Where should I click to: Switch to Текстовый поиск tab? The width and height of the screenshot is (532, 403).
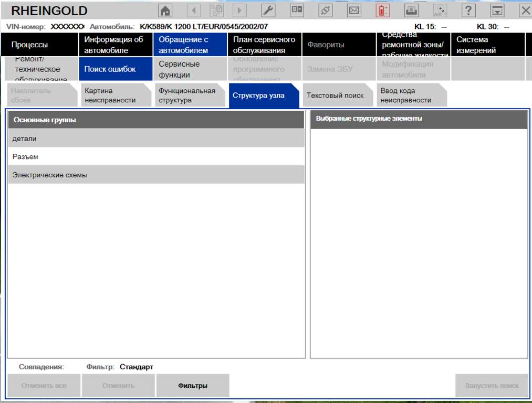click(x=335, y=96)
